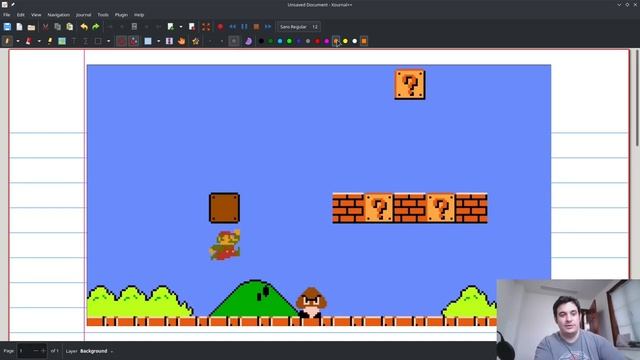Insert a new page after current
Viewport: 640px width, 360px height.
tap(171, 27)
